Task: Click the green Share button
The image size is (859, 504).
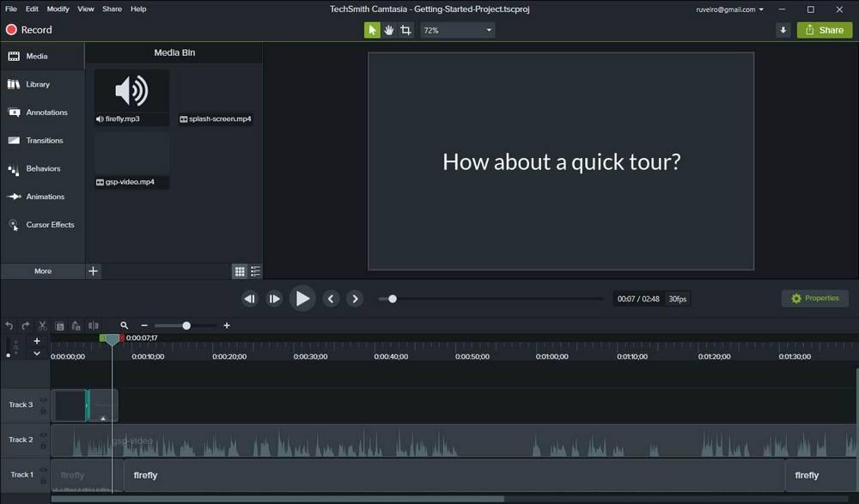Action: pyautogui.click(x=825, y=30)
